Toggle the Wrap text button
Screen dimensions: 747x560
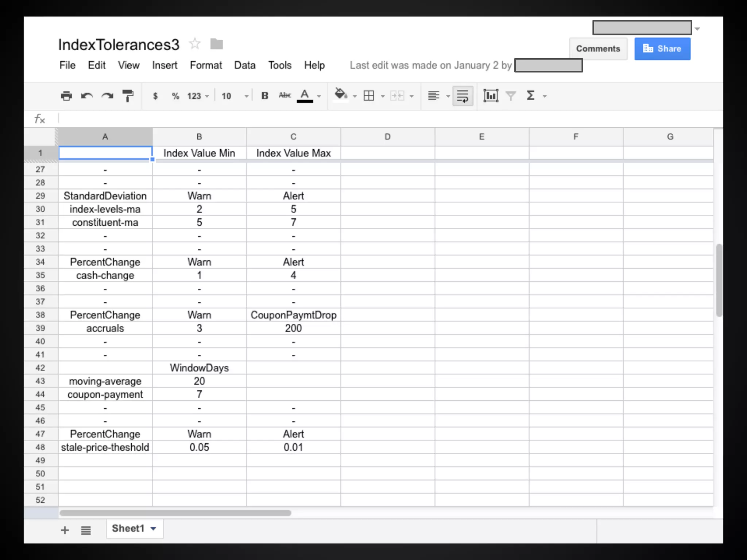tap(462, 96)
